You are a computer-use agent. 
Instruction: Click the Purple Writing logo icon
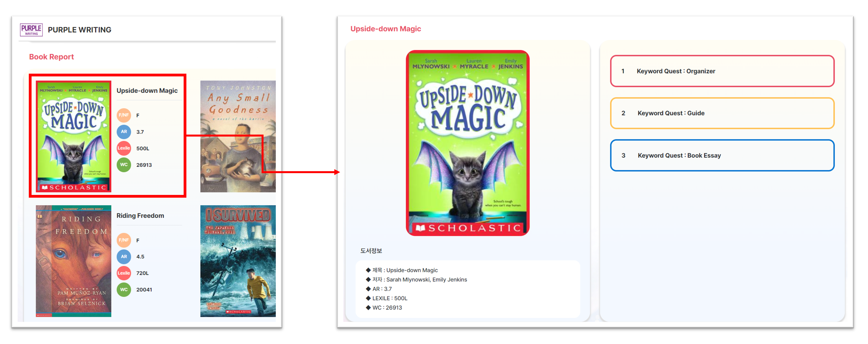[x=31, y=30]
